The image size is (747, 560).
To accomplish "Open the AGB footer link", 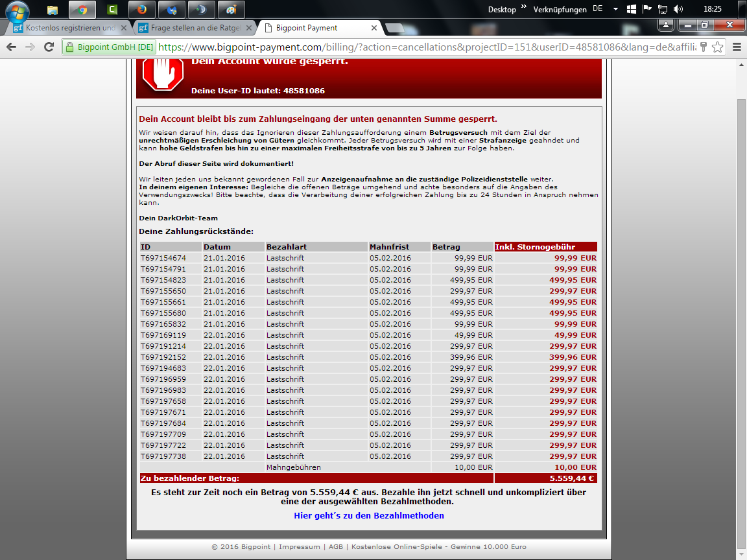I will click(x=336, y=546).
